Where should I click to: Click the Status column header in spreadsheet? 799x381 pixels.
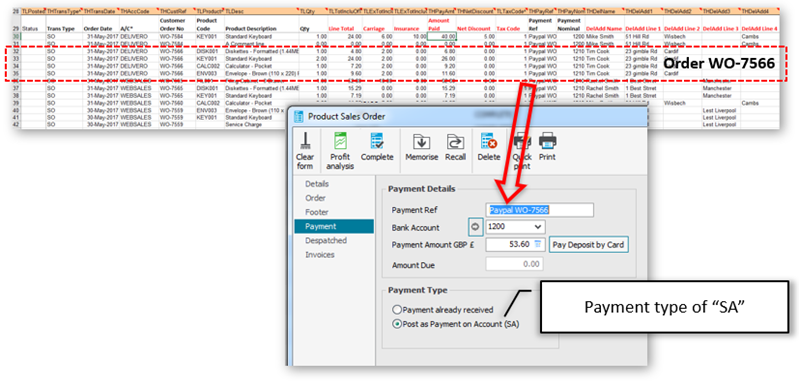coord(30,29)
